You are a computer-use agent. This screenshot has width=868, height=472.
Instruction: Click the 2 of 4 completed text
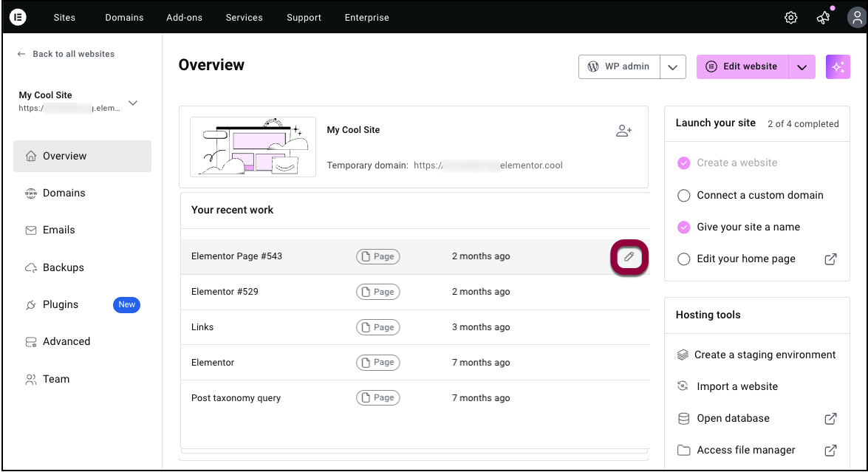803,124
